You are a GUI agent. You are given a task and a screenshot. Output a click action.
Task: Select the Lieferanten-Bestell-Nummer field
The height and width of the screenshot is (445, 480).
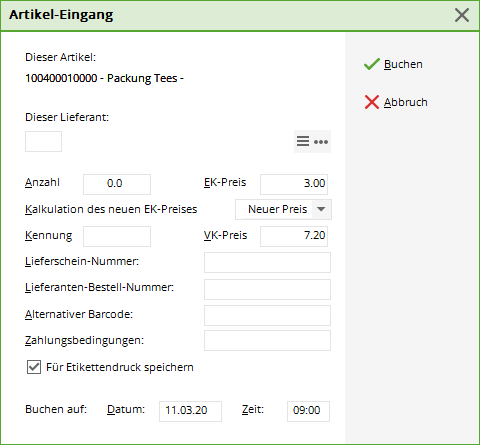click(x=267, y=289)
